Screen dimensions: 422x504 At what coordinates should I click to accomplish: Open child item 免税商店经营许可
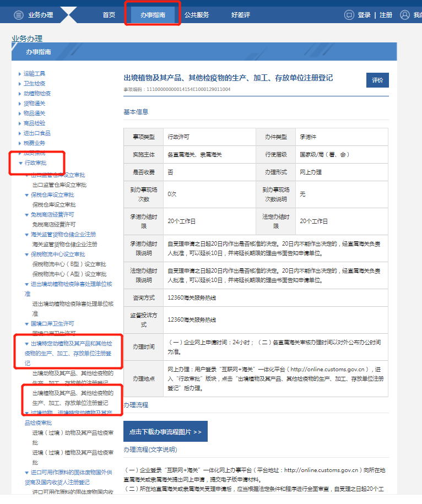54,224
